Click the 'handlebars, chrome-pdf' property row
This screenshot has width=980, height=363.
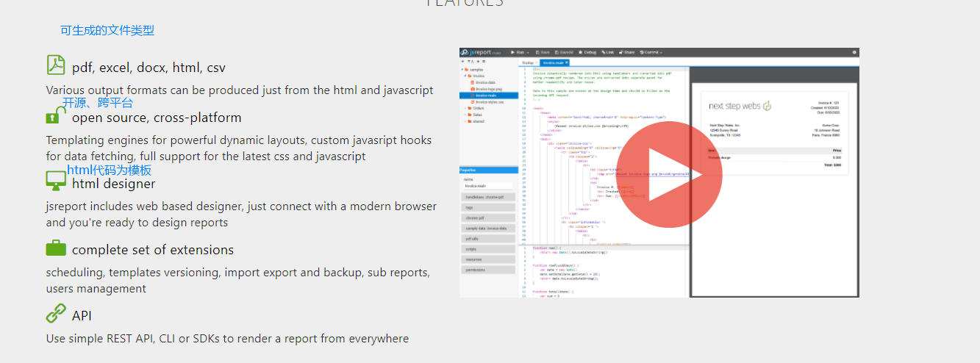[x=489, y=197]
